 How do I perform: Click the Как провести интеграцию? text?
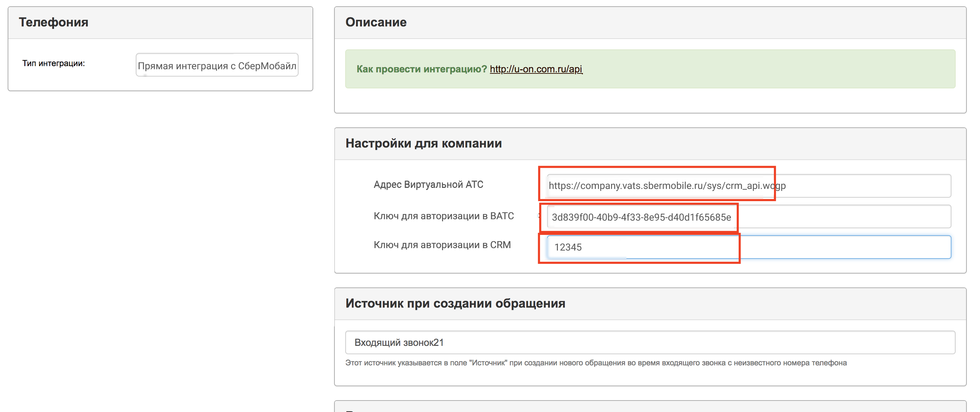click(x=421, y=69)
